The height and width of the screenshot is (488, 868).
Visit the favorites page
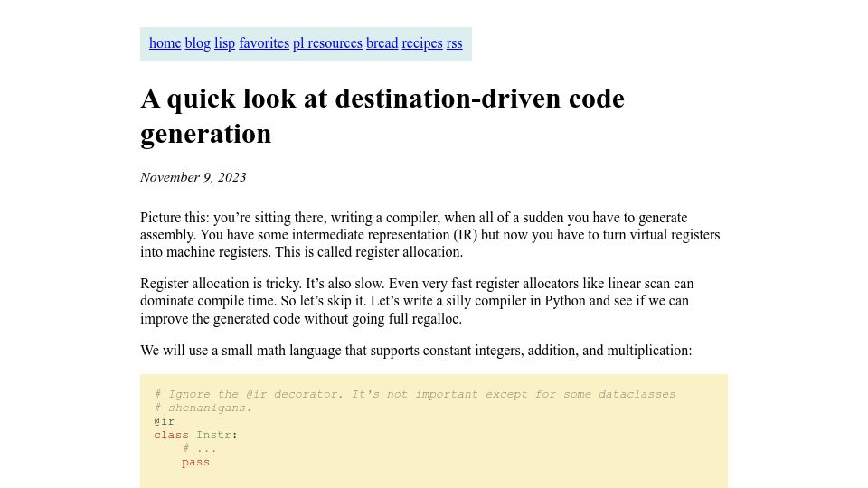(x=264, y=43)
